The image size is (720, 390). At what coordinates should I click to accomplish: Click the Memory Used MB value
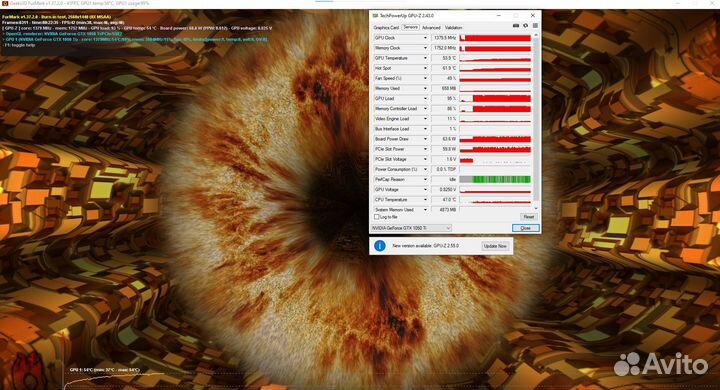pos(444,88)
